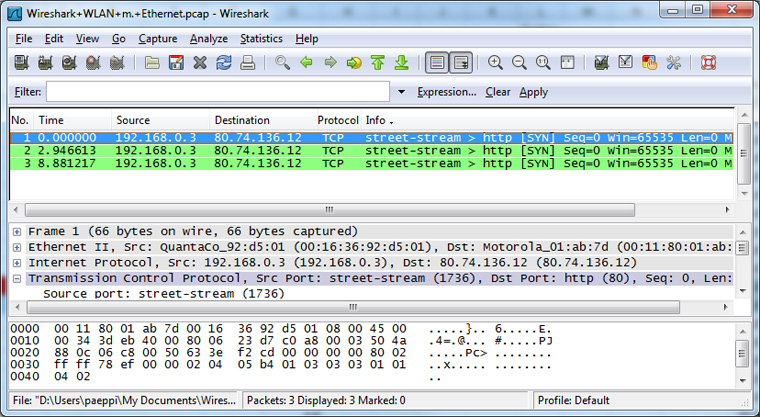Image resolution: width=760 pixels, height=417 pixels.
Task: Open the Go menu
Action: coord(119,39)
